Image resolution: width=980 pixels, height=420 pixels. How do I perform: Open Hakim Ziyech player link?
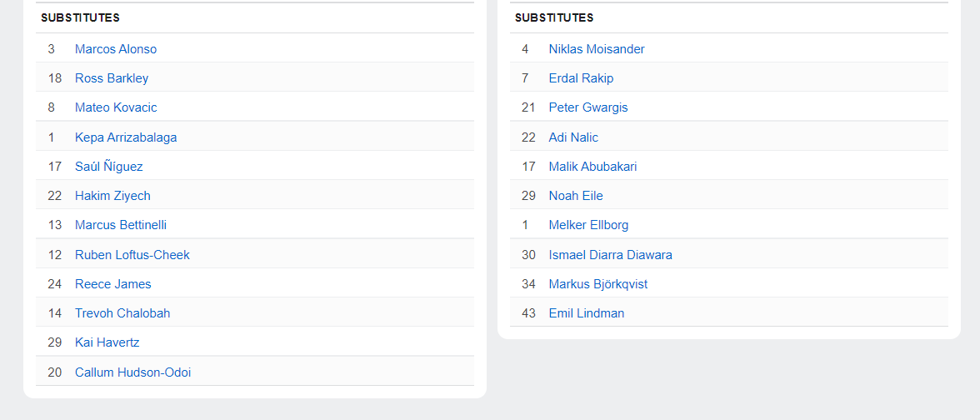(x=112, y=196)
